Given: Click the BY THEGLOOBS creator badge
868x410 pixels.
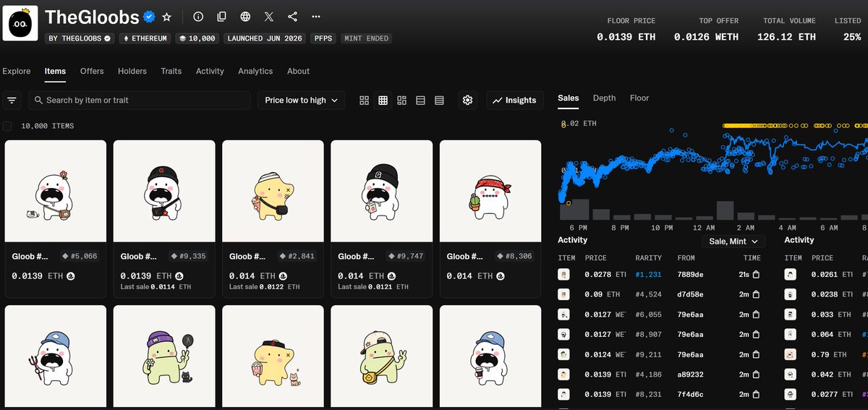Looking at the screenshot, I should pyautogui.click(x=80, y=38).
